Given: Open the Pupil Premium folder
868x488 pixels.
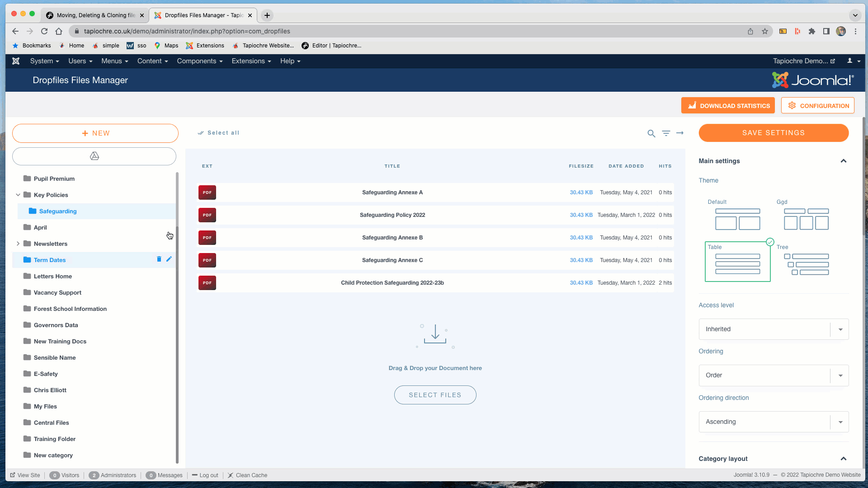Looking at the screenshot, I should [x=54, y=179].
